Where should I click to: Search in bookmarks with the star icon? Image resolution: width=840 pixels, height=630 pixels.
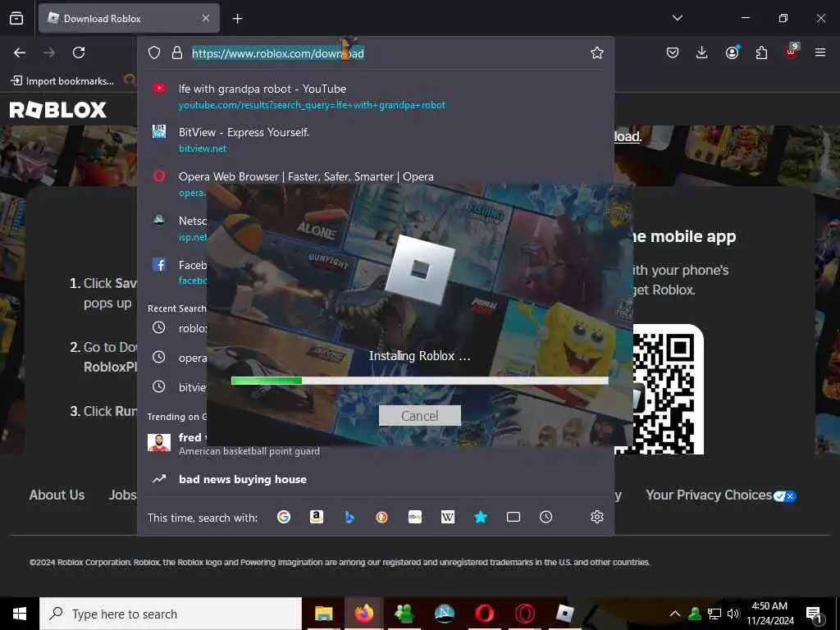(x=481, y=517)
